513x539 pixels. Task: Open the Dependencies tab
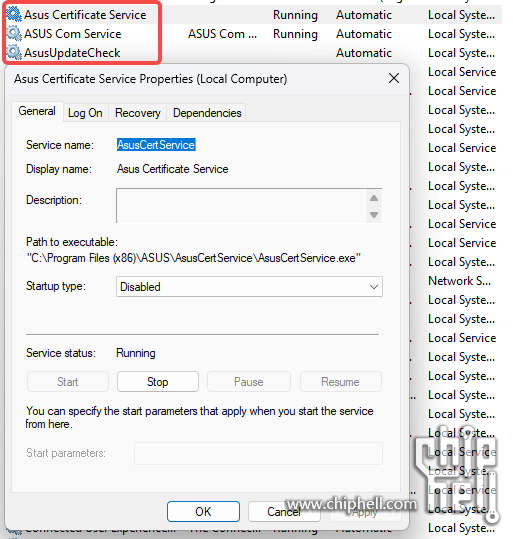207,113
